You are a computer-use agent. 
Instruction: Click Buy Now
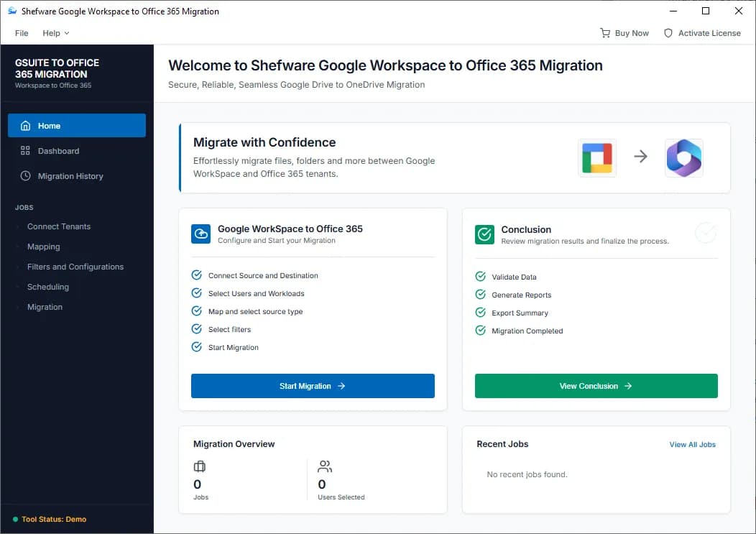coord(624,33)
